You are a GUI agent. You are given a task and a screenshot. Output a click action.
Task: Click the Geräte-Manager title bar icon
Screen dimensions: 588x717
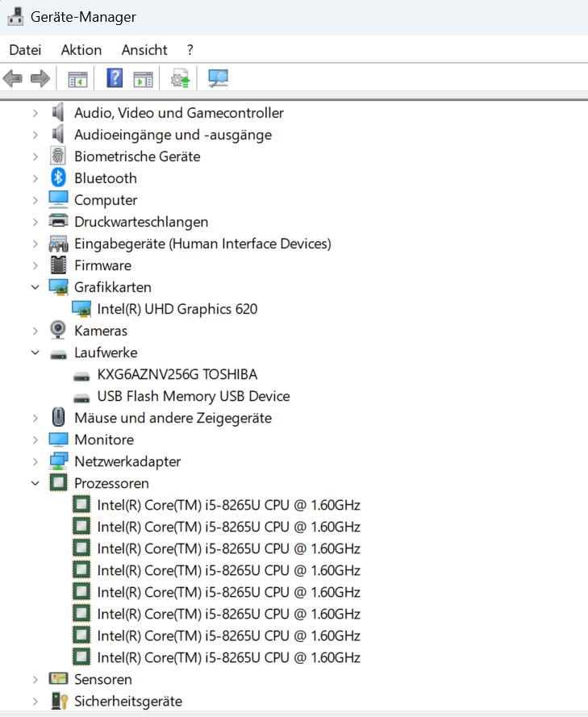pos(15,16)
